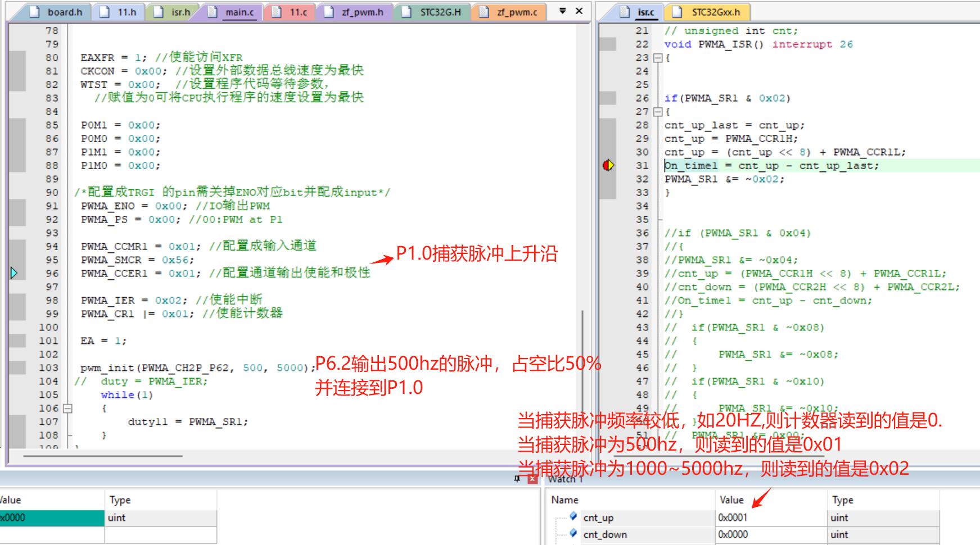The image size is (980, 545).
Task: Click 'PWMA_PS = 0x00;' on line 92
Action: coord(130,220)
